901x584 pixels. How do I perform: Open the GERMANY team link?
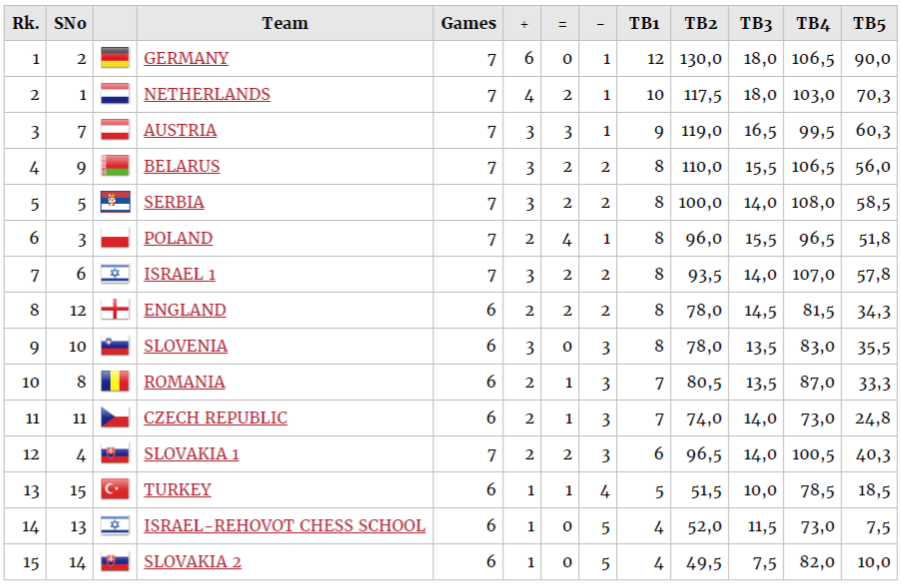[186, 58]
